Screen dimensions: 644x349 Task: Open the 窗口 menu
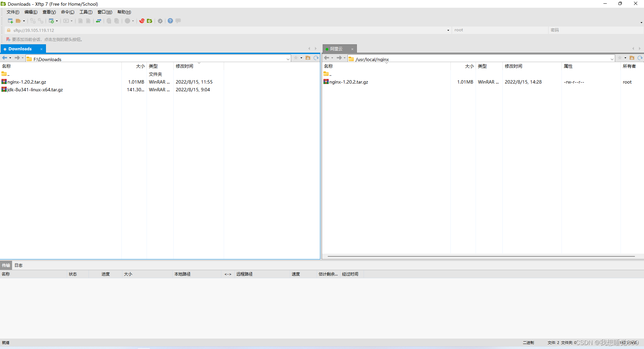pos(105,12)
